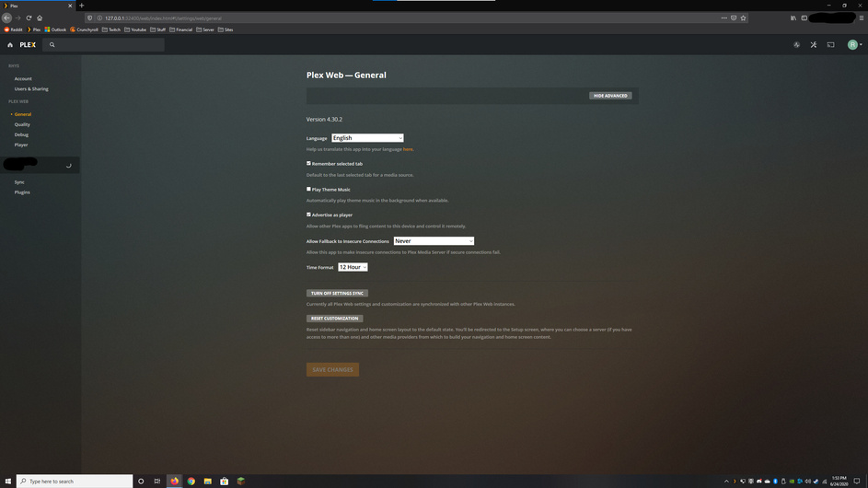Toggle the Firefox sidebar icon
The image size is (868, 488).
click(804, 18)
